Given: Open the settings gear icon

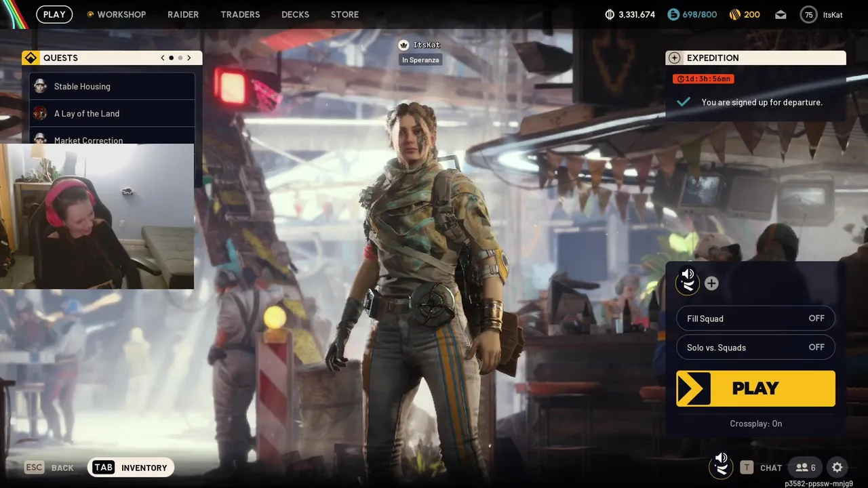Looking at the screenshot, I should click(x=837, y=467).
